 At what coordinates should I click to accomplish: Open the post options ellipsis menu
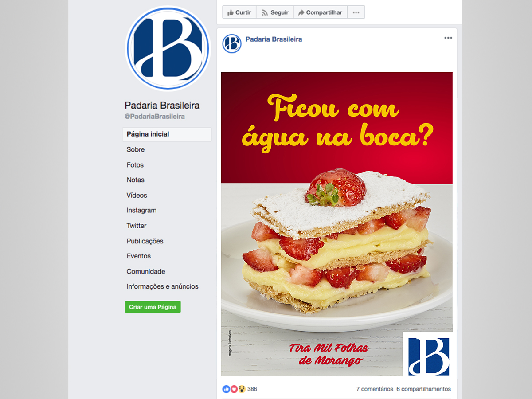point(448,38)
